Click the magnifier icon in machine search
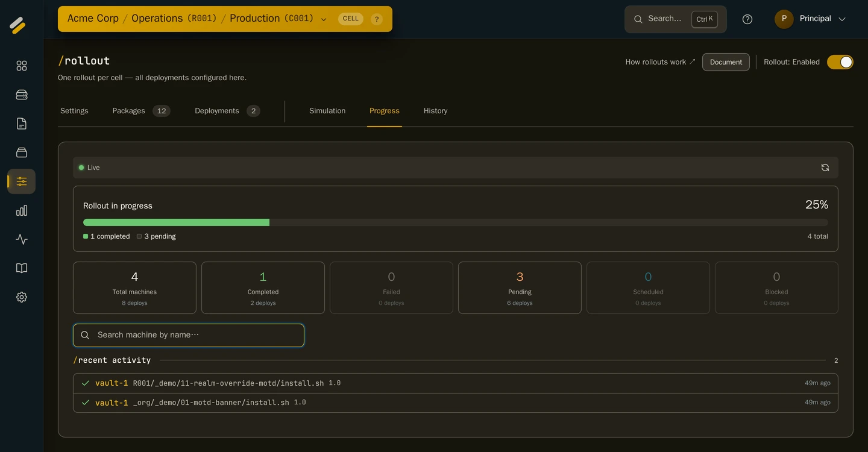 coord(85,335)
